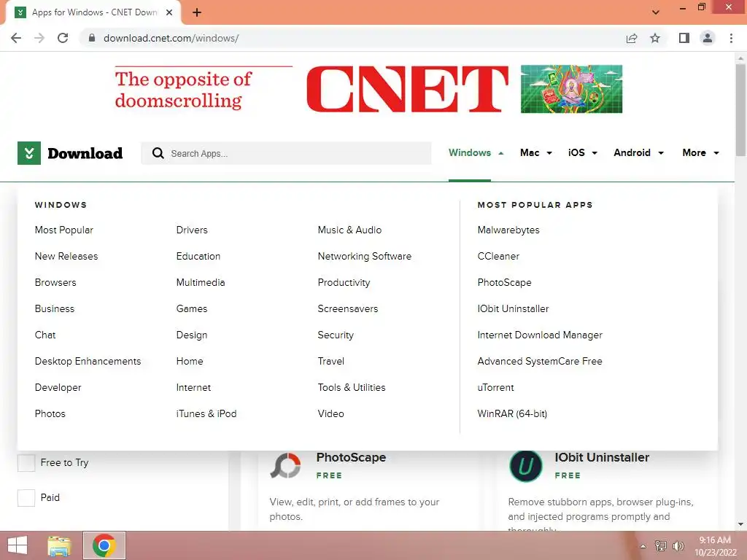Image resolution: width=747 pixels, height=560 pixels.
Task: Click the site padlock icon
Action: [x=92, y=38]
